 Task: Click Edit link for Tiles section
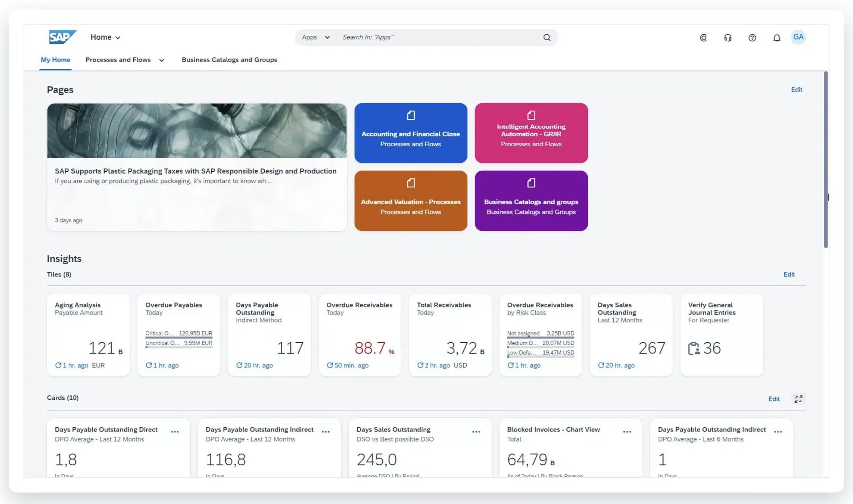click(789, 274)
